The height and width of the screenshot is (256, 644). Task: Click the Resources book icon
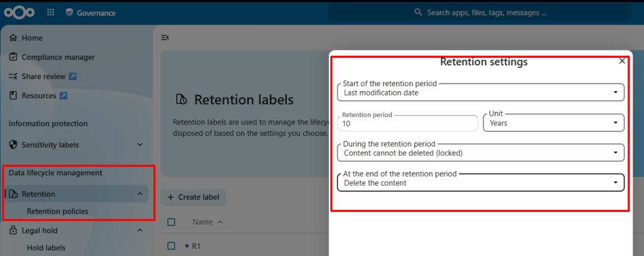point(13,96)
